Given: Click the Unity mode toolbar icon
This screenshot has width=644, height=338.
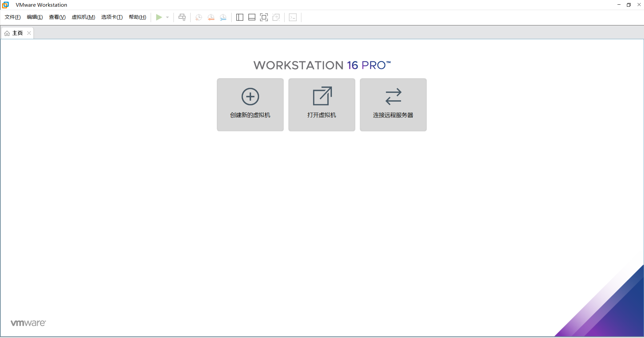Looking at the screenshot, I should pyautogui.click(x=276, y=17).
